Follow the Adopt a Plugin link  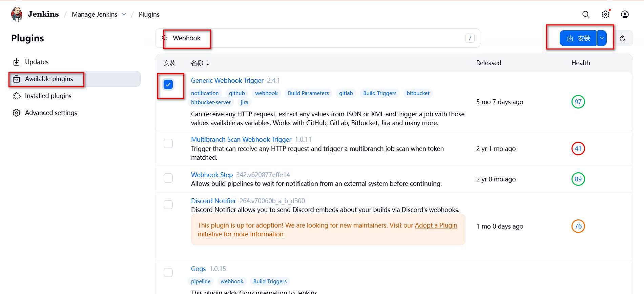(x=436, y=225)
